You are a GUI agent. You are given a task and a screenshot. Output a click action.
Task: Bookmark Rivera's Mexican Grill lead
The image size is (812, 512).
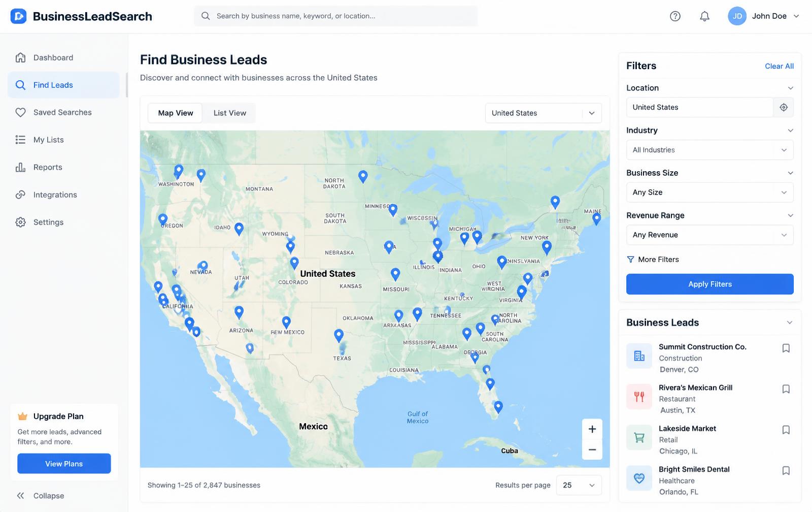click(786, 389)
